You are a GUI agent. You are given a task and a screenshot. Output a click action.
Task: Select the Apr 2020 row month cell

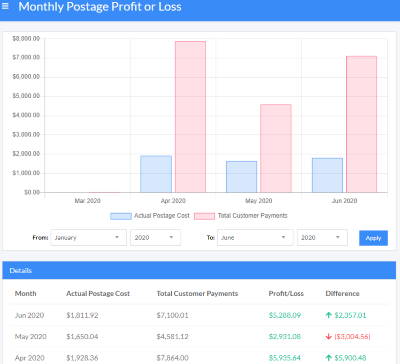click(x=30, y=358)
